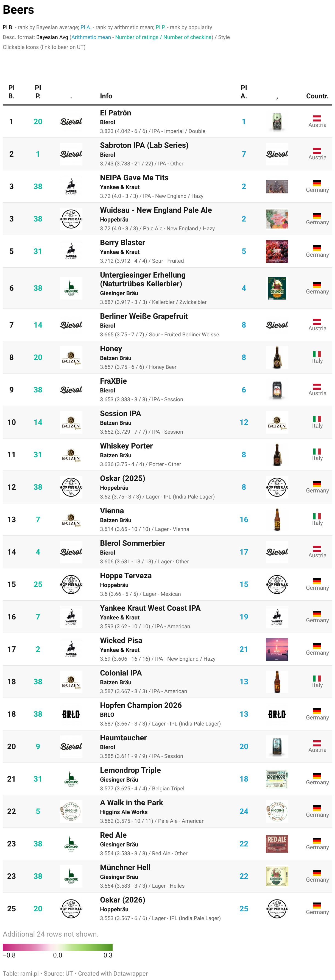This screenshot has width=335, height=980.
Task: Click Giesinger Bräu logo next to Untergiesinger Erhellung
Action: click(71, 288)
